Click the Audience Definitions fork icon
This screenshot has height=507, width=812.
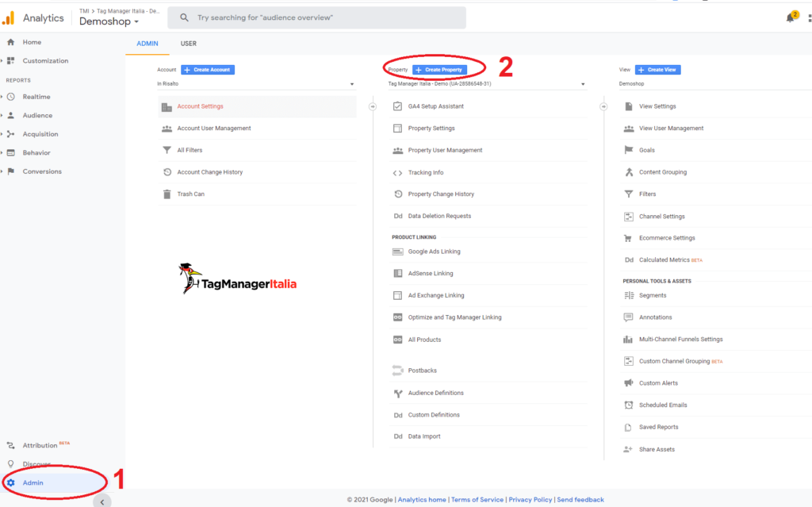pos(398,394)
